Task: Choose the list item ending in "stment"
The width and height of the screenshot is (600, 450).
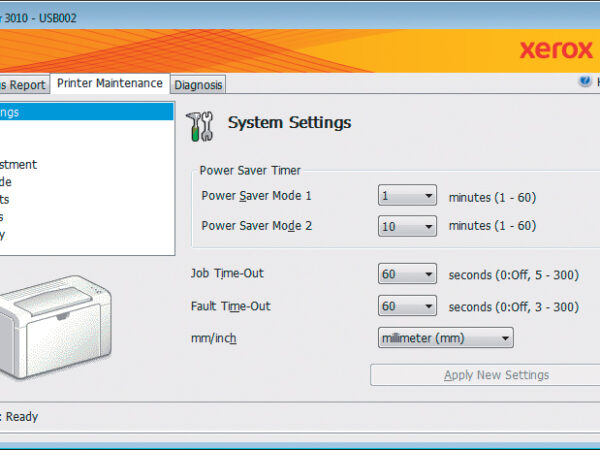Action: click(18, 164)
